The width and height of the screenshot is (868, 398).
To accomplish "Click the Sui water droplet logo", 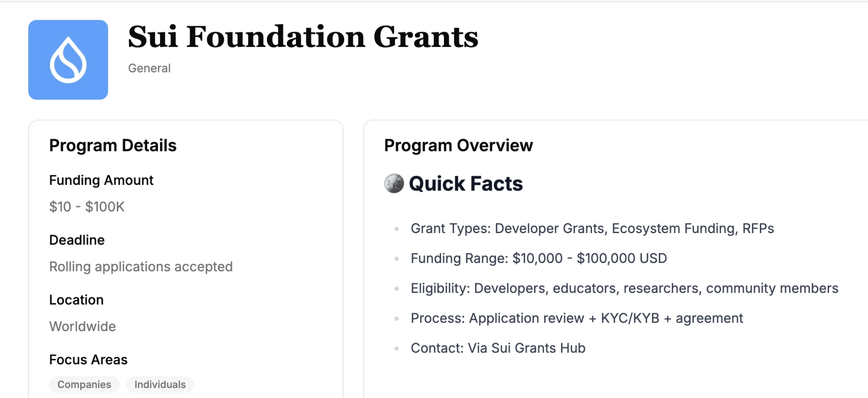I will 68,60.
